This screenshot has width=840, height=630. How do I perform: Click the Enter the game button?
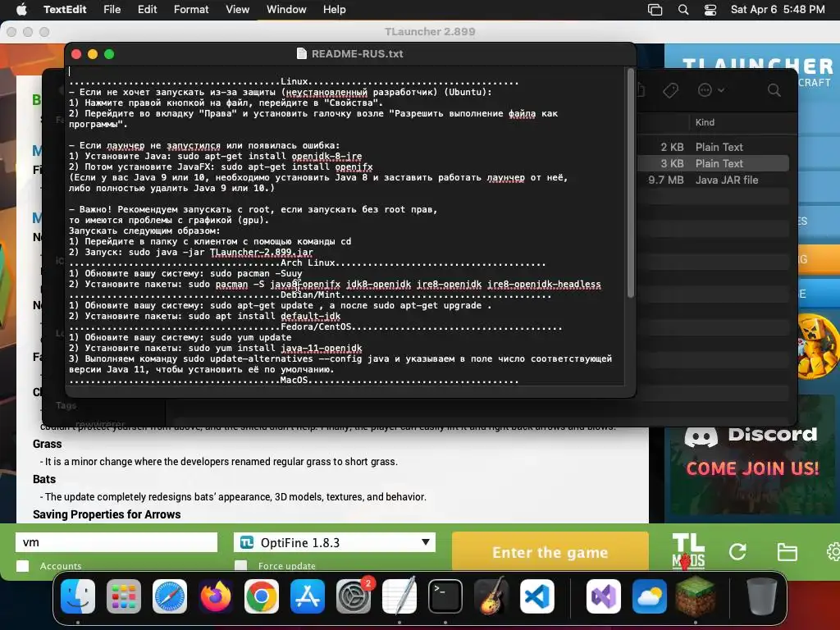tap(550, 552)
